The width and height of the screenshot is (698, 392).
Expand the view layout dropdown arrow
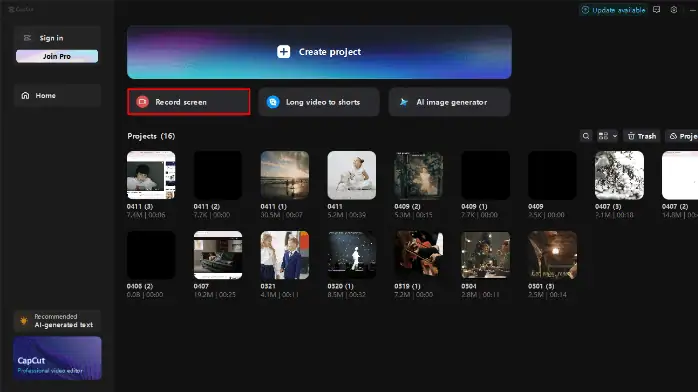pos(615,136)
